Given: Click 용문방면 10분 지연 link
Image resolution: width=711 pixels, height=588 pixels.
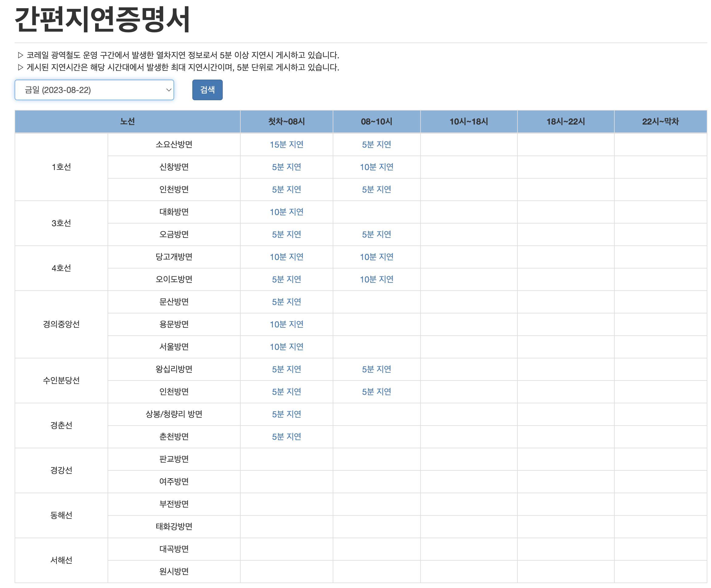Looking at the screenshot, I should [x=287, y=324].
